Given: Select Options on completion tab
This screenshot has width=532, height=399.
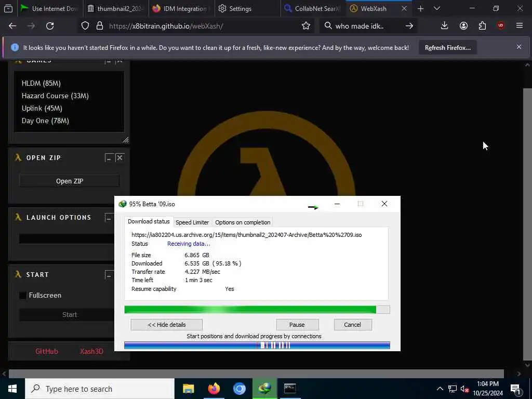Looking at the screenshot, I should pos(243,222).
